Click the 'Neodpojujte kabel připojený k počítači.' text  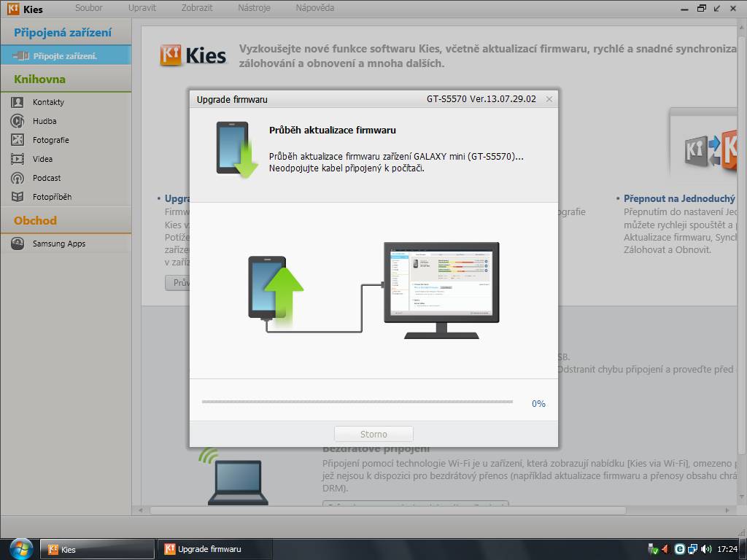click(347, 168)
